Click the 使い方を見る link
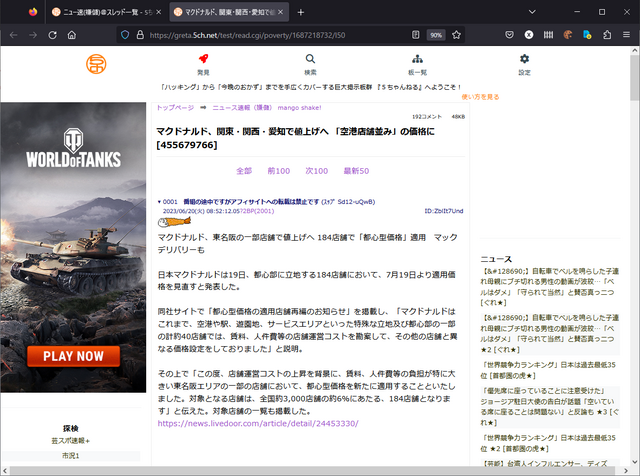This screenshot has height=476, width=640. (x=480, y=97)
